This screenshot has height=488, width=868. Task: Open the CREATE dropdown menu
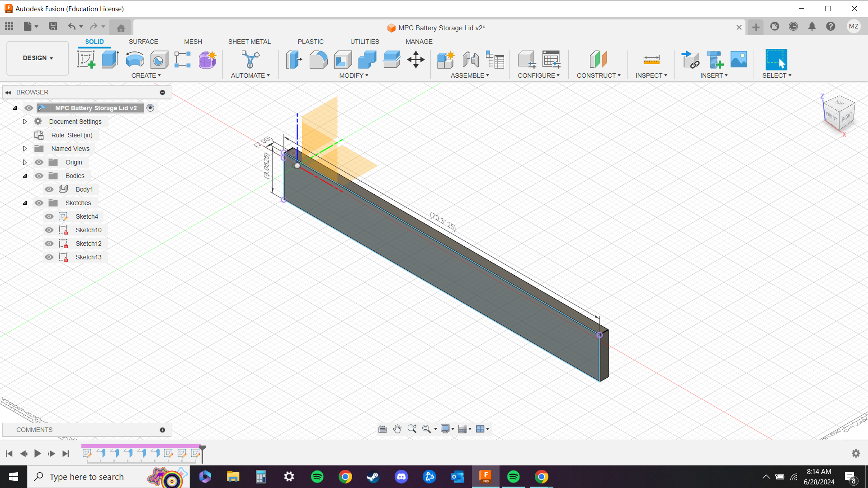(146, 75)
